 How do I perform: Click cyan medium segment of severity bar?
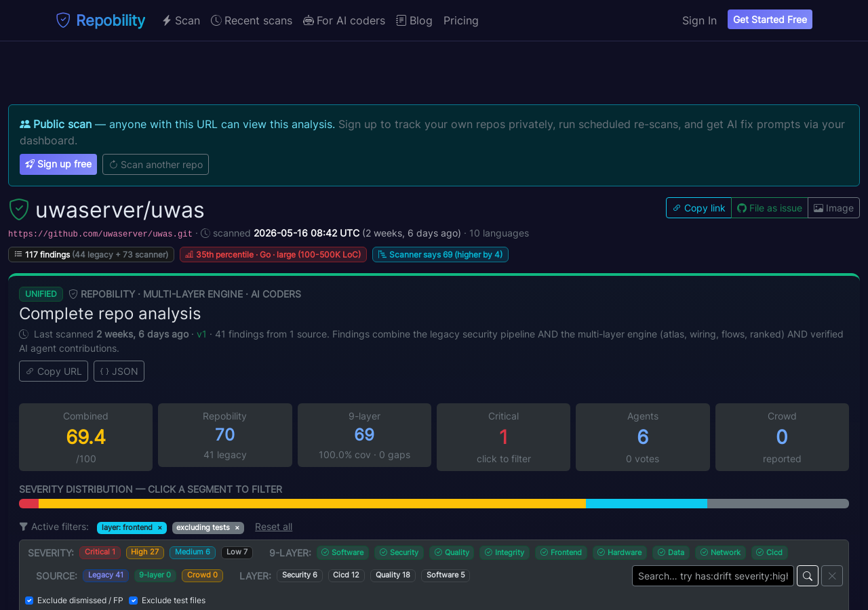point(646,504)
